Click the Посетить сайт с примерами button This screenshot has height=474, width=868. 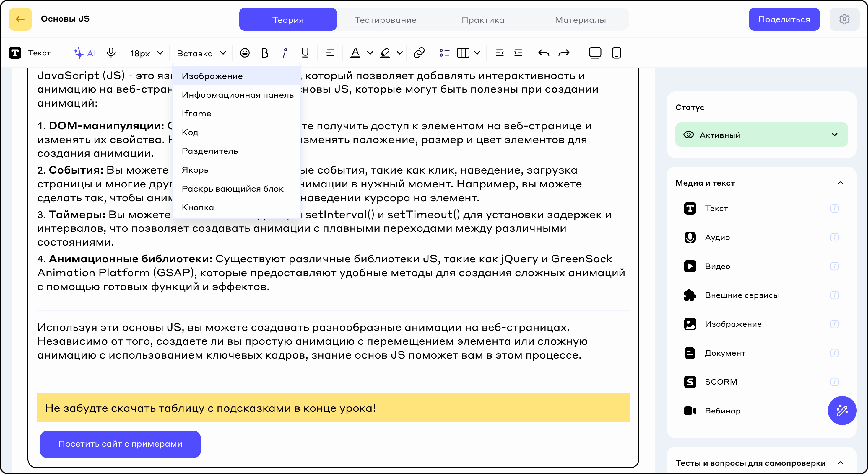[x=120, y=444]
